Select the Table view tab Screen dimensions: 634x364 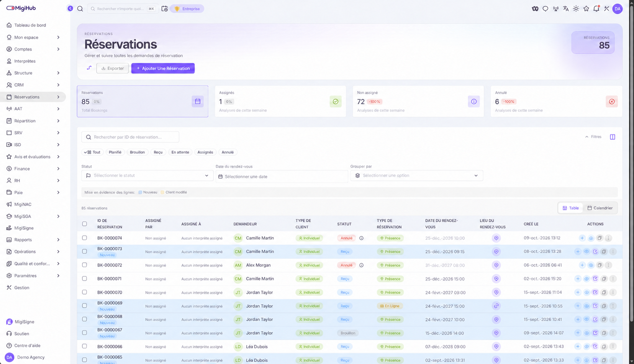(x=570, y=208)
